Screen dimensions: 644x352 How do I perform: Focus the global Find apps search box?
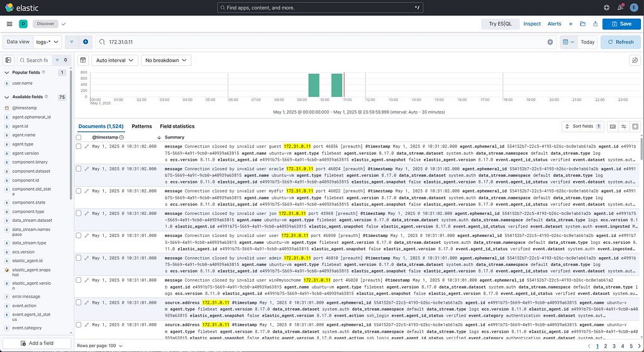point(320,8)
